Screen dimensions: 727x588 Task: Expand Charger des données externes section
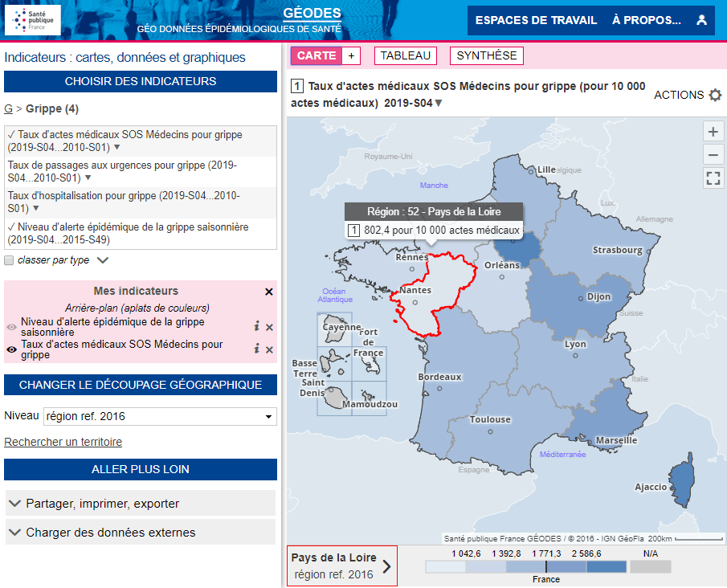(x=141, y=532)
